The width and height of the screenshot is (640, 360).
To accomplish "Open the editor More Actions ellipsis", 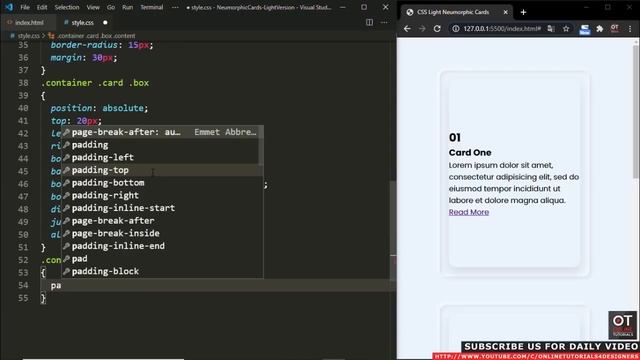I will 384,22.
